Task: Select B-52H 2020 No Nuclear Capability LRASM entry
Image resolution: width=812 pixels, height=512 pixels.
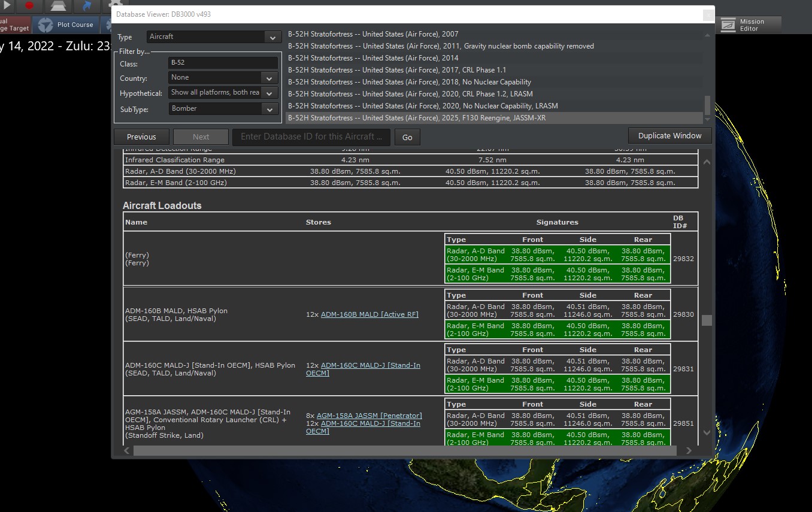Action: tap(494, 106)
